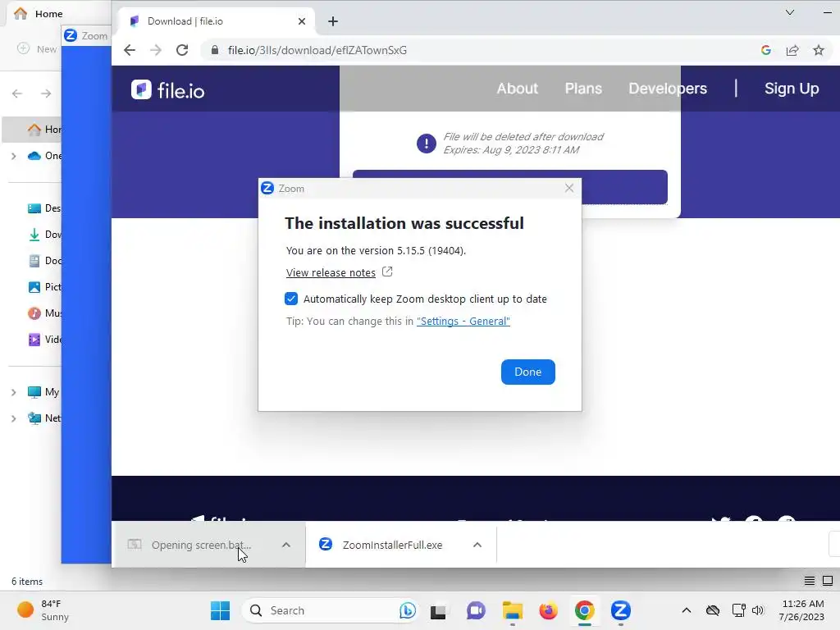The image size is (840, 630).
Task: Select the Download | file.io tab
Action: tap(214, 21)
